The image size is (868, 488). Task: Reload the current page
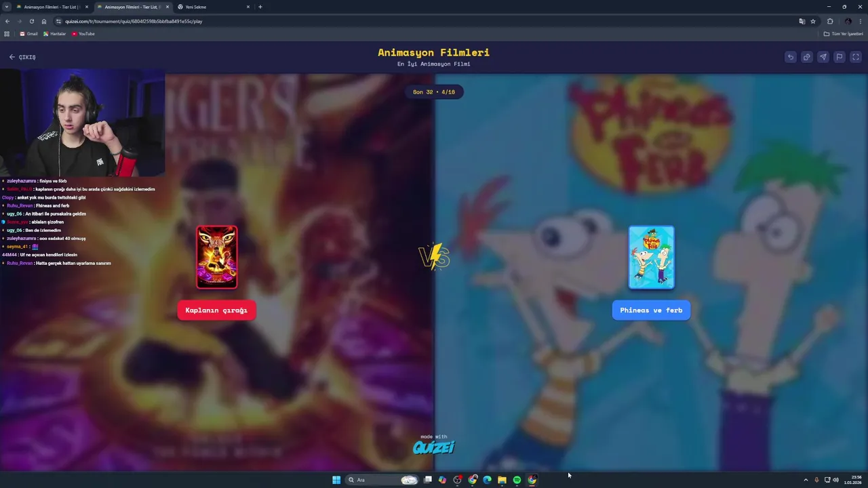31,21
